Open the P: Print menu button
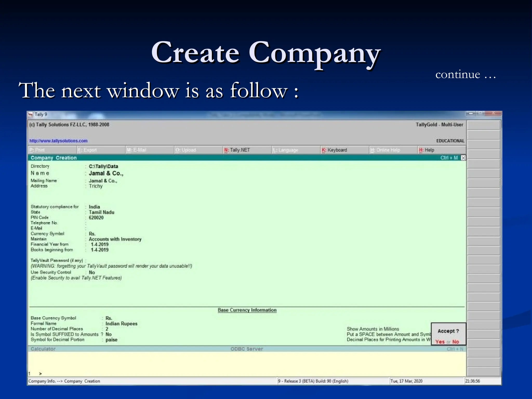The width and height of the screenshot is (532, 399). 52,150
